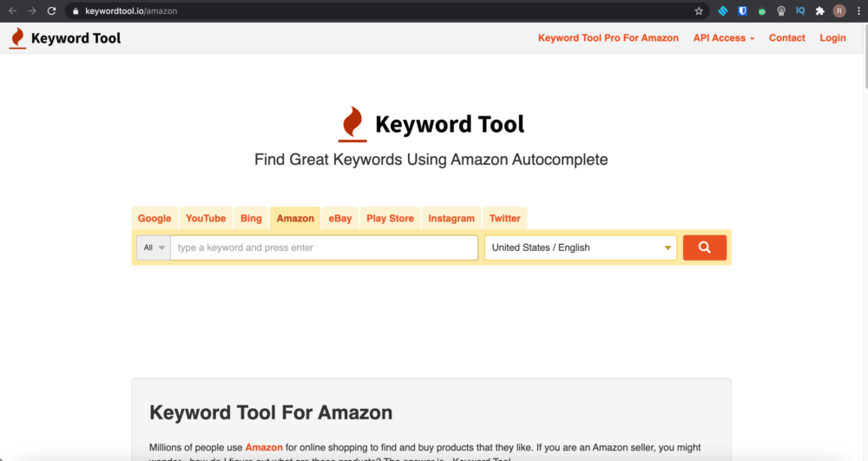
Task: Switch to the Play Store tab
Action: pos(391,218)
